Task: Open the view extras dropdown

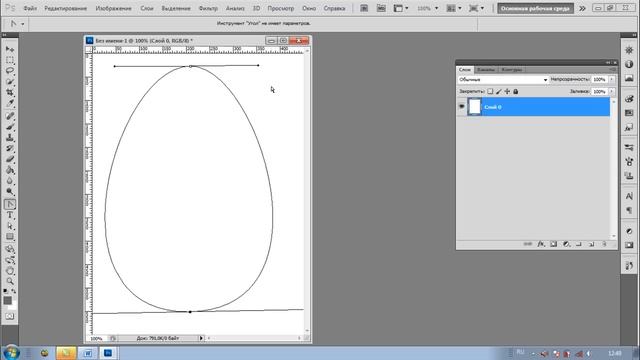Action: 401,8
